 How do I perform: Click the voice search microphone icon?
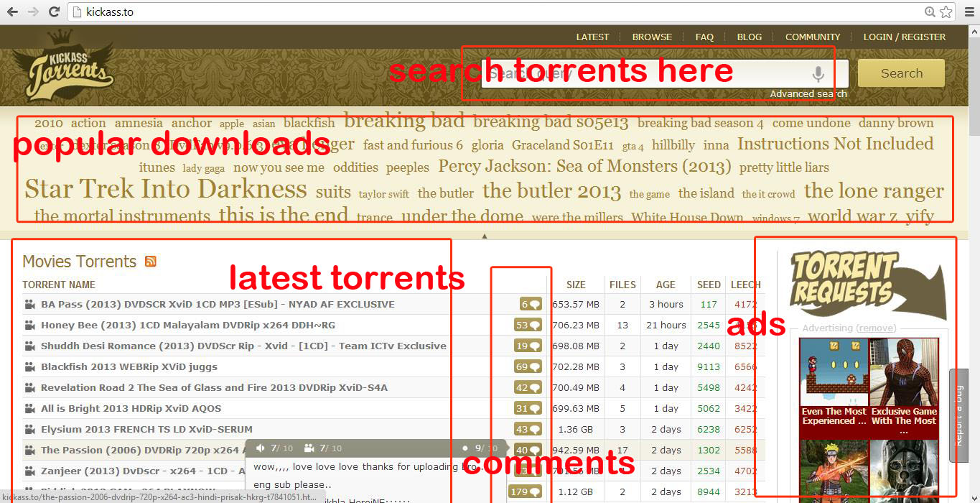[x=817, y=73]
